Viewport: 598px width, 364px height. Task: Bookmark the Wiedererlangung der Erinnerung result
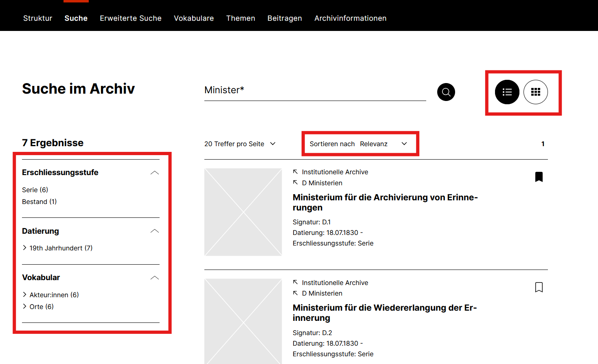click(539, 287)
